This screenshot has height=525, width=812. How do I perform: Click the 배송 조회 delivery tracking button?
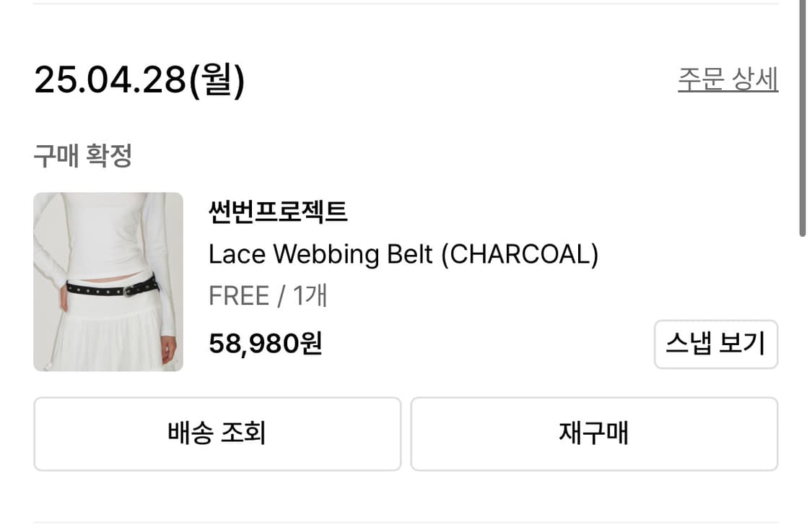click(217, 433)
